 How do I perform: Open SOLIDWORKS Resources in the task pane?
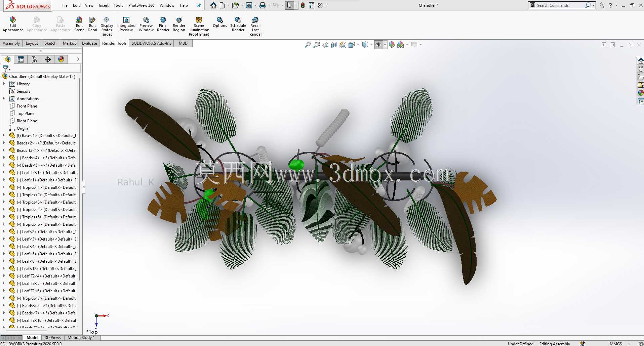click(x=641, y=61)
